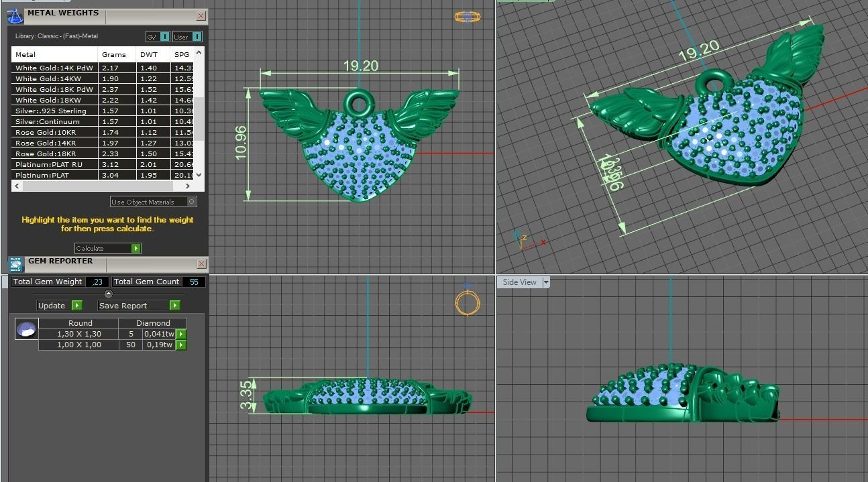Screen dimensions: 868x482
Task: Select the round diamond gem thumbnail
Action: [27, 329]
